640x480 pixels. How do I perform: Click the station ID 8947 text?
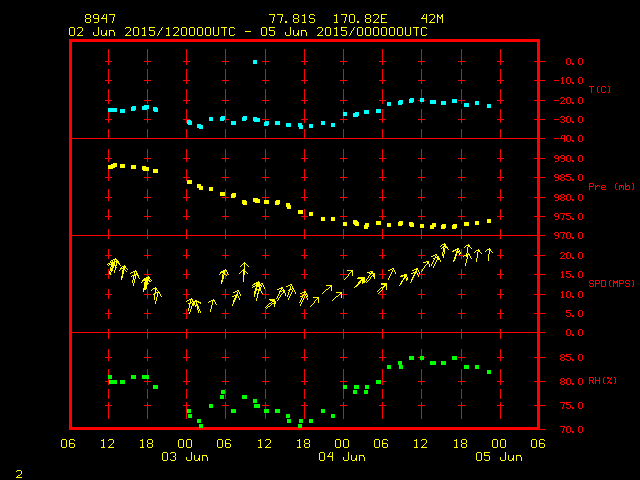click(100, 19)
